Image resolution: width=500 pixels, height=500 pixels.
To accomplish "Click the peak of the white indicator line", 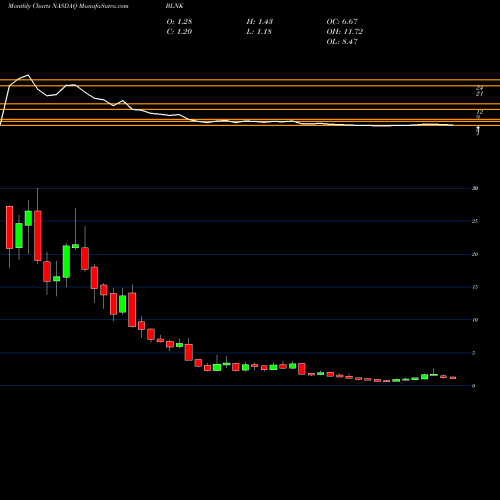I will pyautogui.click(x=28, y=75).
